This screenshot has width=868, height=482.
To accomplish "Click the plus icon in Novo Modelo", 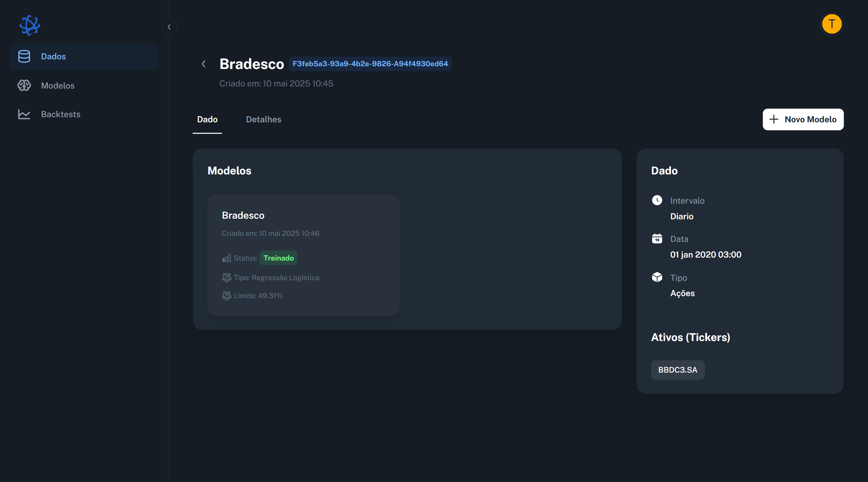I will tap(774, 119).
